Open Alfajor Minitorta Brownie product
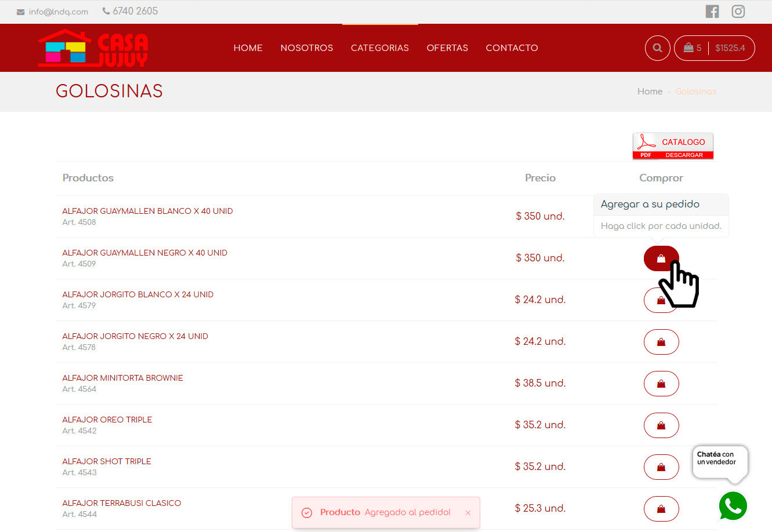 (x=122, y=378)
